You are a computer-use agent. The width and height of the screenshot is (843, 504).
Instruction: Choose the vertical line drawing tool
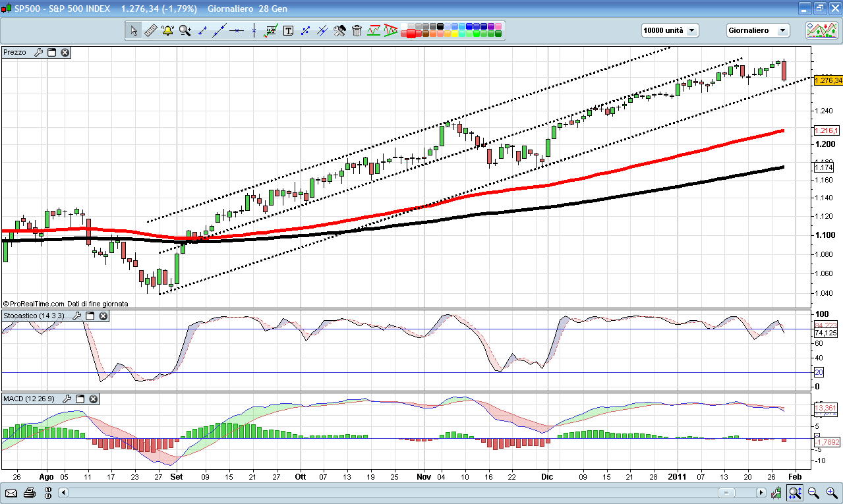pos(254,30)
